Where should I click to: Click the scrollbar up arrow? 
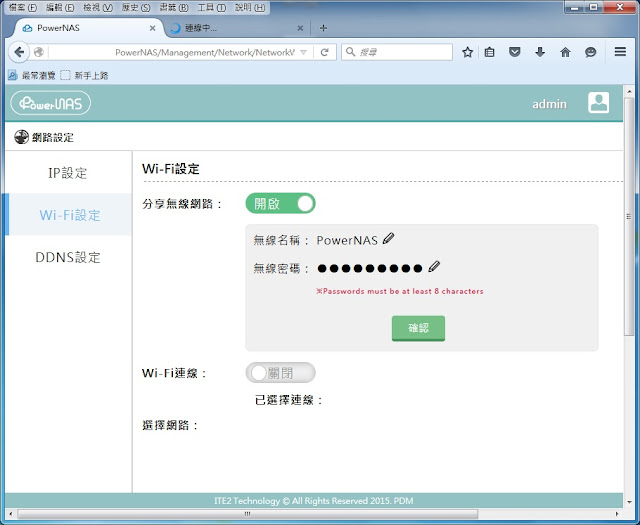629,91
